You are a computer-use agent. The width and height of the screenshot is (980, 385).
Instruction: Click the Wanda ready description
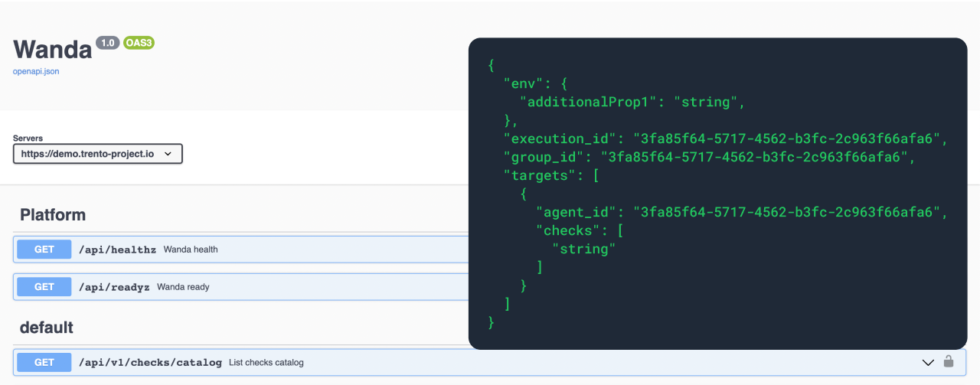[183, 287]
